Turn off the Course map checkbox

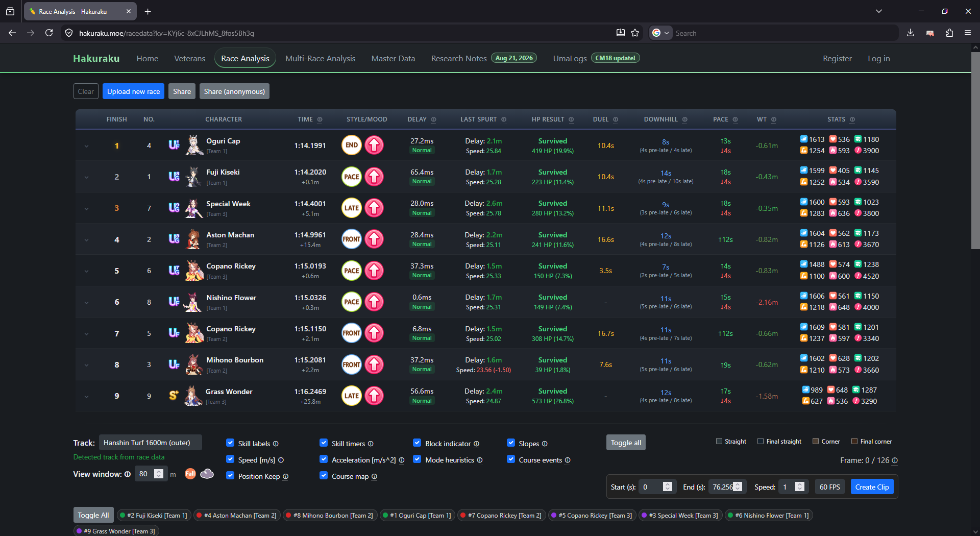point(324,476)
